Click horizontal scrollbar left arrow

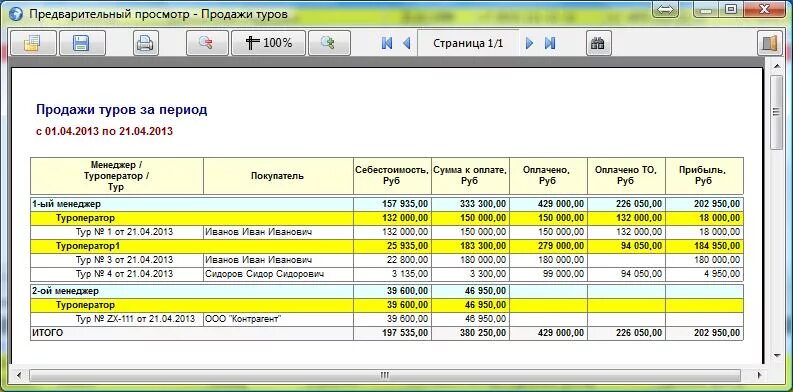pos(20,375)
